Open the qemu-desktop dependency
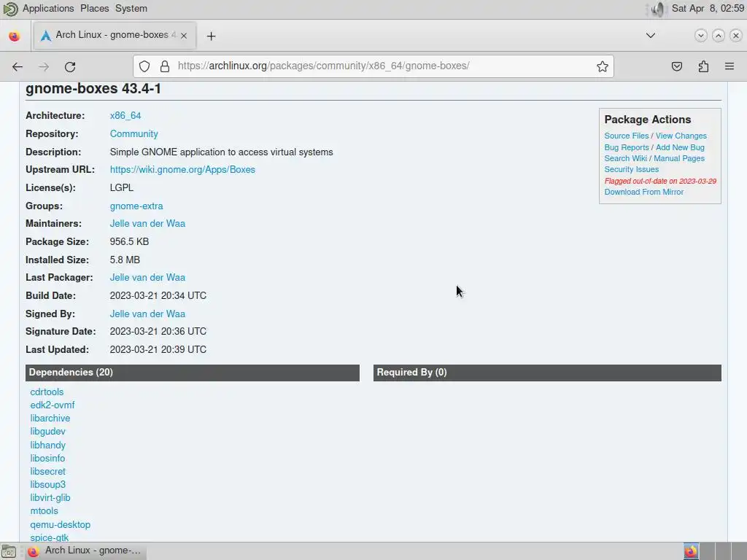 (x=60, y=525)
